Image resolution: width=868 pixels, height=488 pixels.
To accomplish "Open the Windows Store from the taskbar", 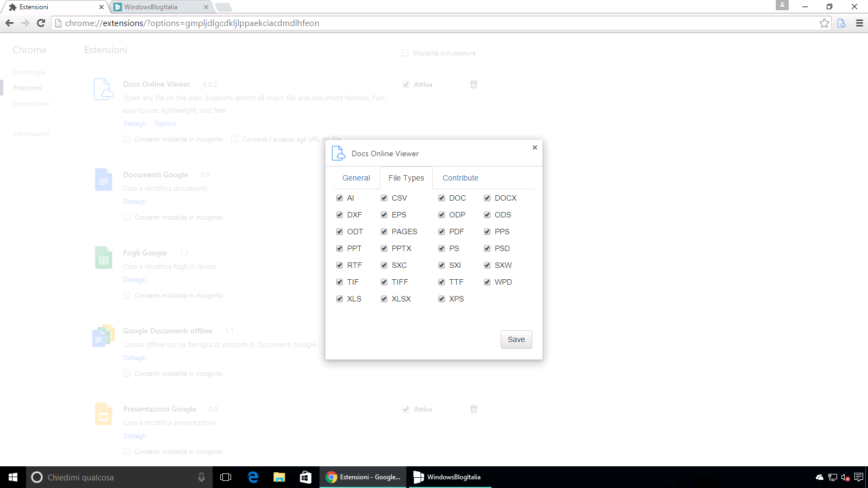I will pyautogui.click(x=306, y=477).
